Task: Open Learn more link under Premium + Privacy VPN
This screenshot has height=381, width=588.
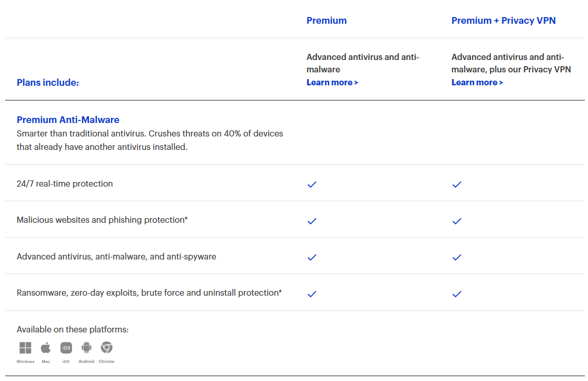Action: [x=477, y=83]
